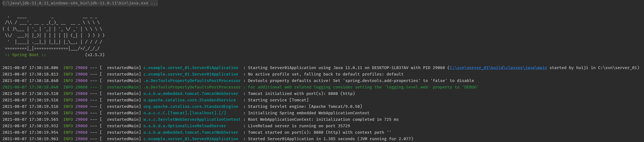Click the timestamp '2021-08-07 17:30:19.963'
The height and width of the screenshot is (142, 644).
pyautogui.click(x=30, y=139)
